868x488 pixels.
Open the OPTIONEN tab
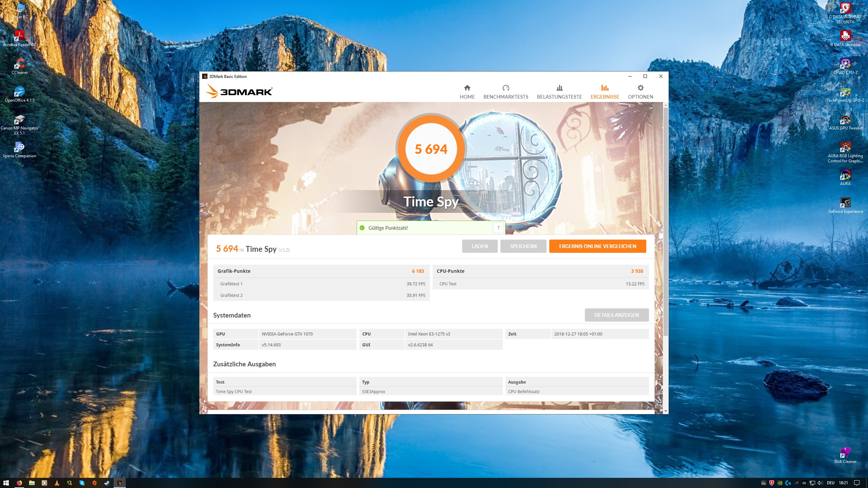(640, 92)
